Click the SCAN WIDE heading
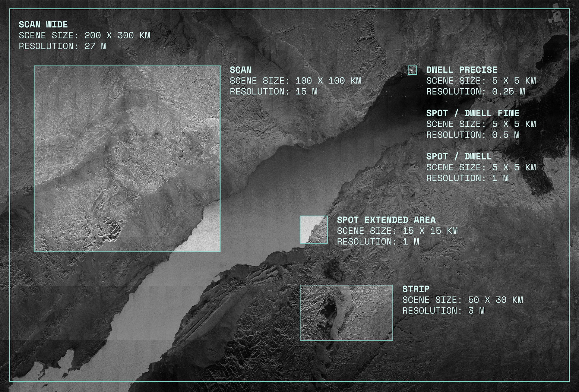This screenshot has width=579, height=392. point(43,24)
